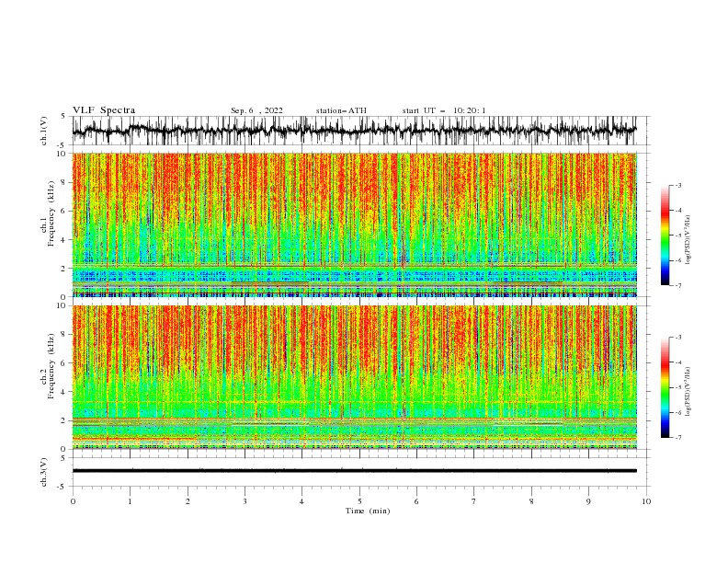Image resolution: width=728 pixels, height=563 pixels.
Task: Click the 'Time (min)' axis label
Action: tap(368, 511)
